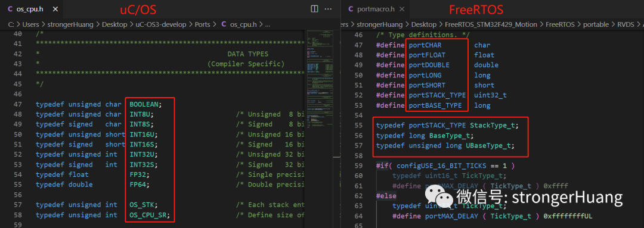Click the UBaseType_t typedef name
This screenshot has height=228, width=644.
(x=488, y=146)
